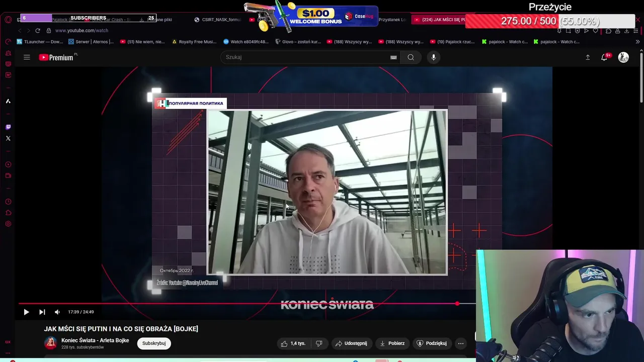
Task: Open GX Control speedometer in sidebar
Action: (8, 42)
